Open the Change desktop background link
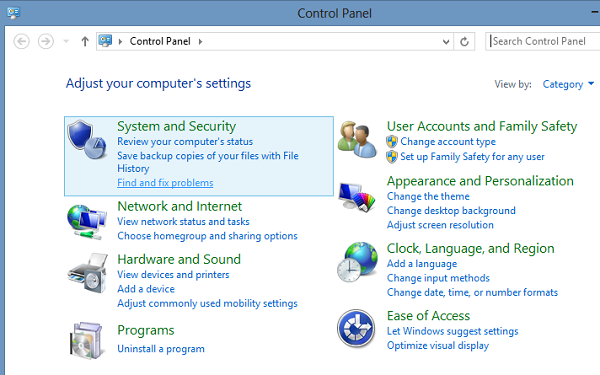The image size is (600, 375). click(451, 210)
